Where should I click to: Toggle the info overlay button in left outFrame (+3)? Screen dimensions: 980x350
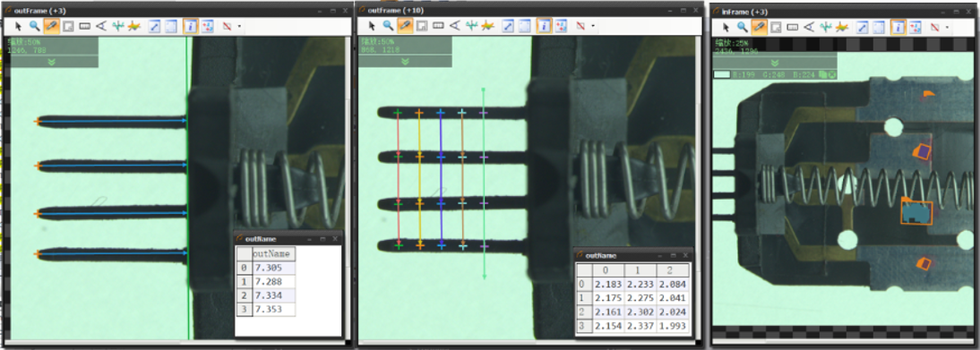190,26
